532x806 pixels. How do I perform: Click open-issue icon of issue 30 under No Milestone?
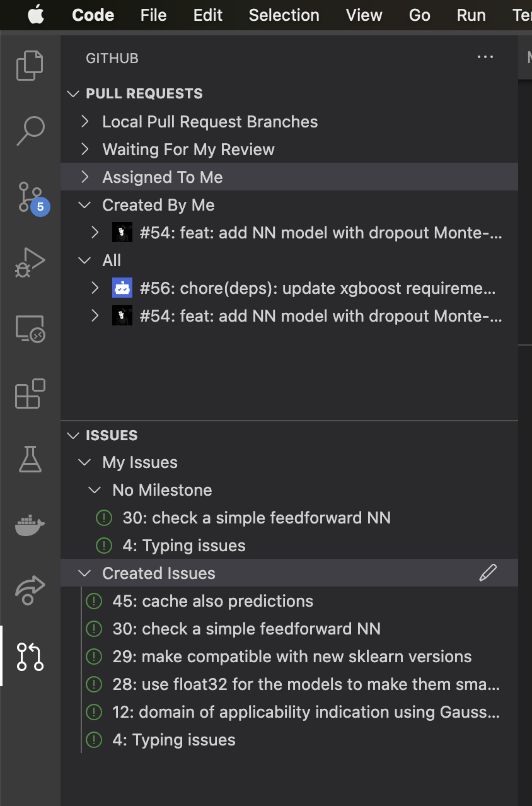(103, 518)
